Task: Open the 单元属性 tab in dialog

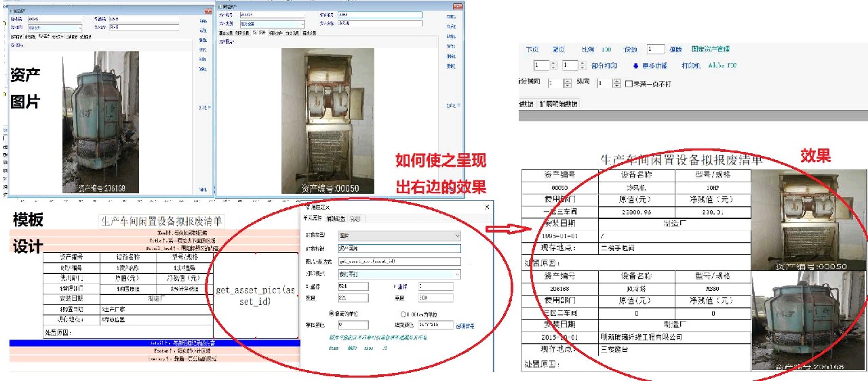Action: coord(313,218)
